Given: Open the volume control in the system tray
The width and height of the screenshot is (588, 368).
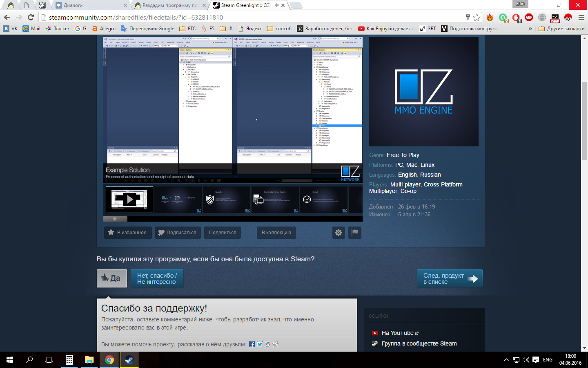Looking at the screenshot, I should pyautogui.click(x=526, y=360).
